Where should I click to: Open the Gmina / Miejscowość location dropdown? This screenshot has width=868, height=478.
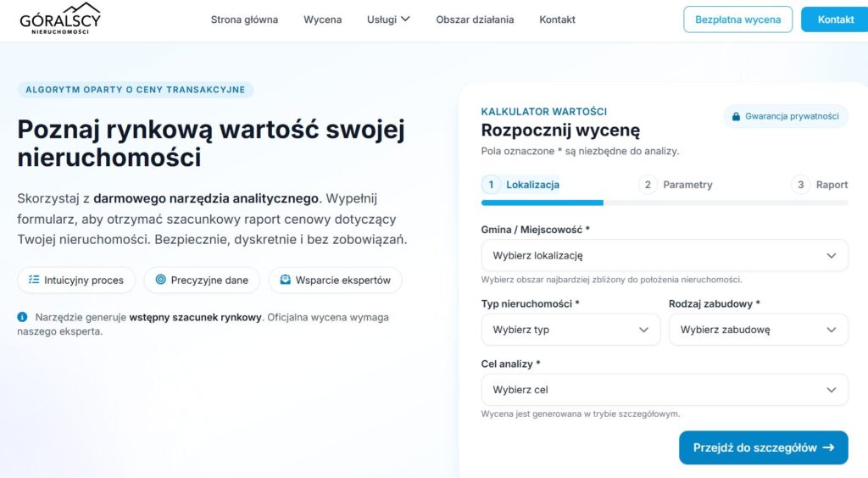664,255
